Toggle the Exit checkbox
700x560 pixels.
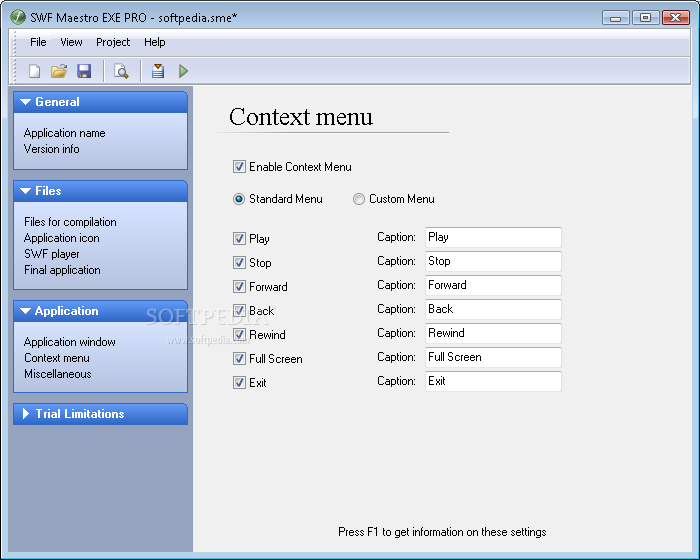coord(239,383)
